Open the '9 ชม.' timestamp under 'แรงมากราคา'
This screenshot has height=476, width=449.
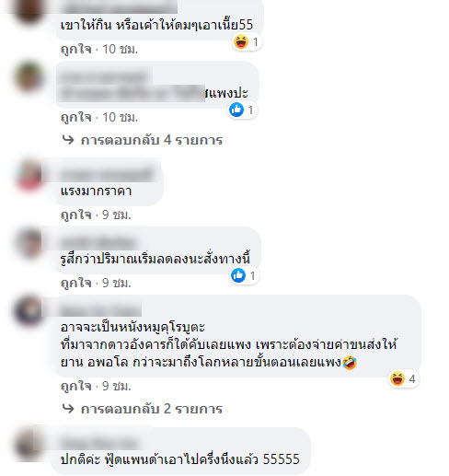(x=117, y=215)
